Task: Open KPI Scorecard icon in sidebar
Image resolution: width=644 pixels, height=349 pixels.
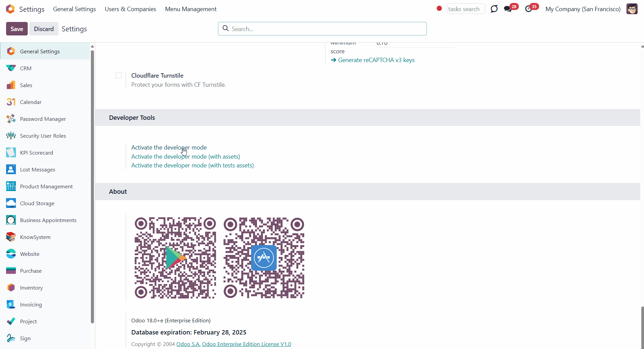Action: (11, 153)
